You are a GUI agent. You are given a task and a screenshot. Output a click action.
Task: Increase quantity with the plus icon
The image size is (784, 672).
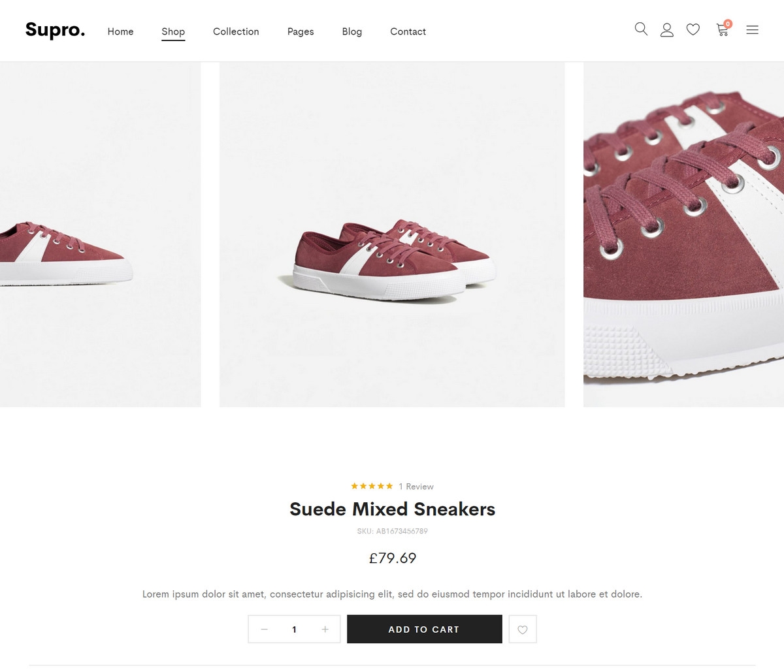tap(325, 630)
